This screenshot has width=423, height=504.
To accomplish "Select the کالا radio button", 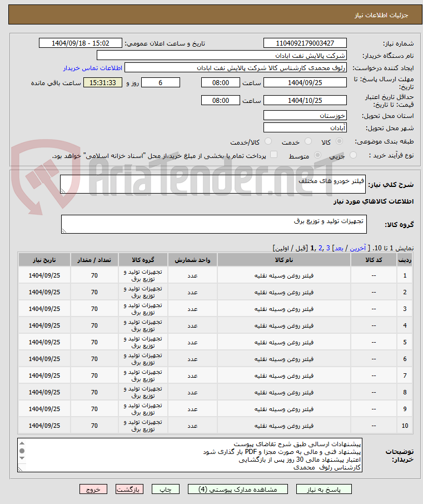I will [x=339, y=141].
